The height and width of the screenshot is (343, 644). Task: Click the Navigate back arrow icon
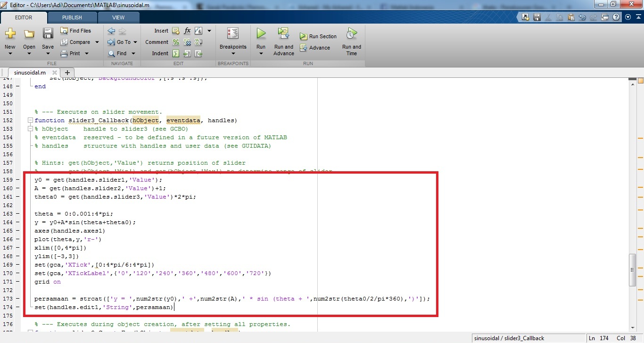tap(111, 31)
